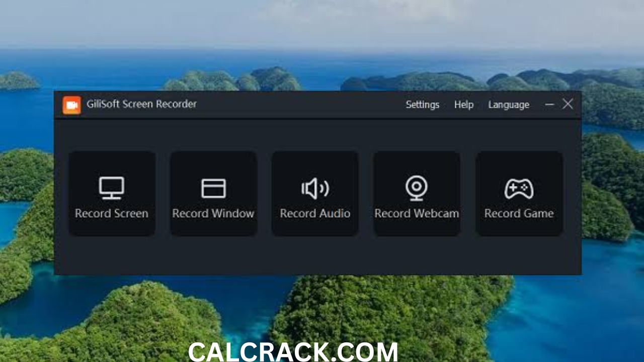Click the Record Webcam label
Image resolution: width=644 pixels, height=362 pixels.
[x=417, y=213]
